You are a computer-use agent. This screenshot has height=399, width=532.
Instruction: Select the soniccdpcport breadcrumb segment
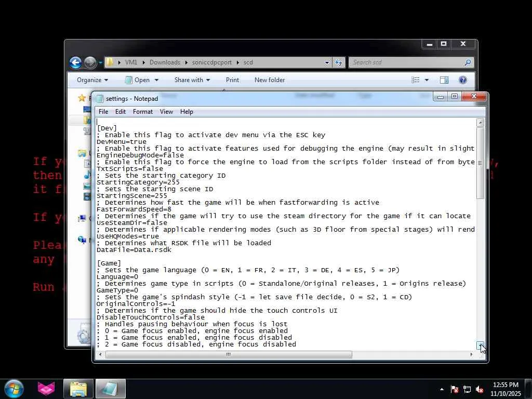tap(212, 62)
